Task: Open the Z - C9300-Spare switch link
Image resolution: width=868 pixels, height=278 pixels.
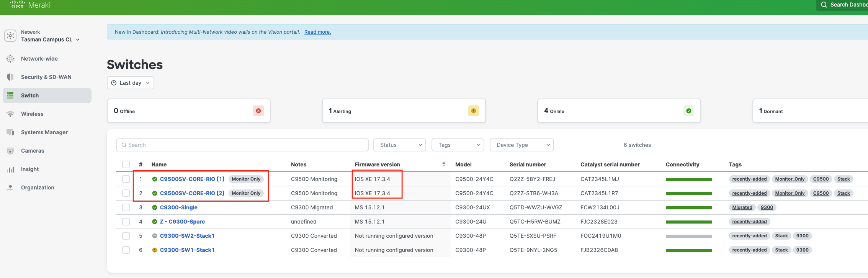Action: 182,222
